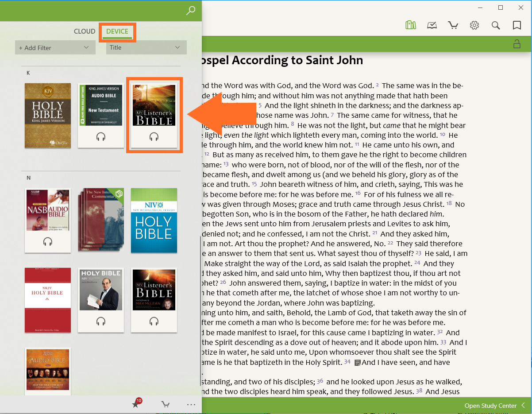
Task: Click verse 34 note icon
Action: tap(358, 363)
